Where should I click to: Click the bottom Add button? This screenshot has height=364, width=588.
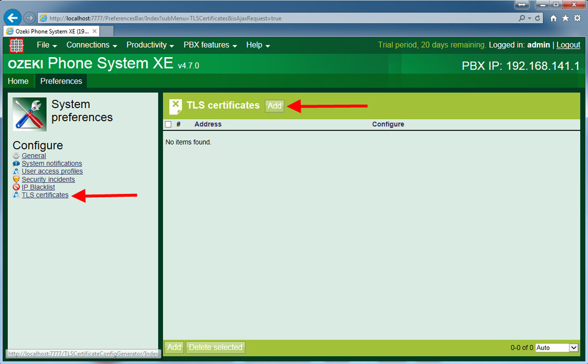click(x=174, y=347)
